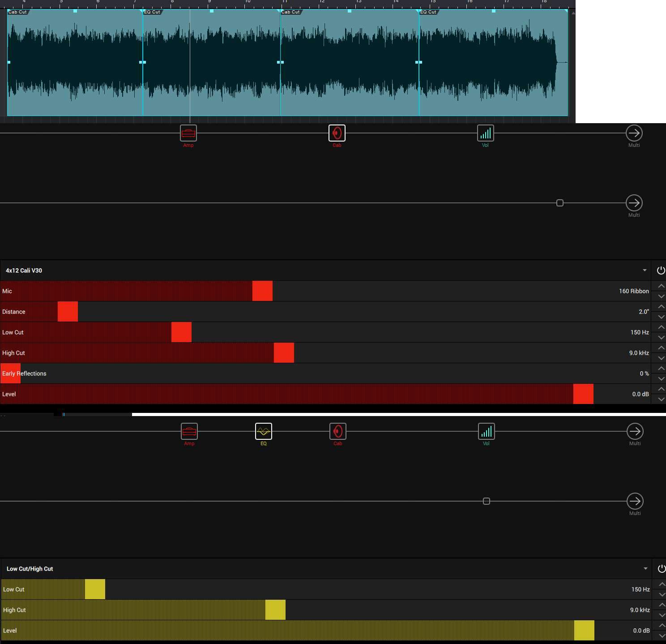The image size is (666, 644).
Task: Select the first Cab Cut audio clip label
Action: 17,12
